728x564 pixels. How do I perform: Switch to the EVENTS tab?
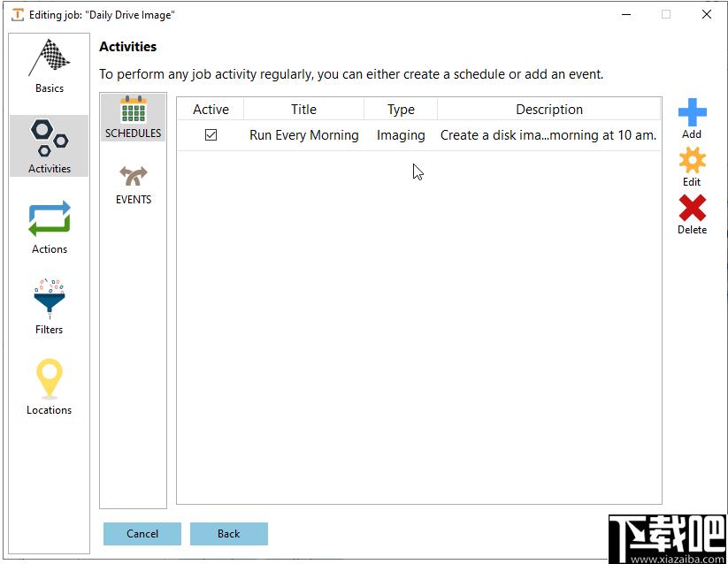pos(134,186)
